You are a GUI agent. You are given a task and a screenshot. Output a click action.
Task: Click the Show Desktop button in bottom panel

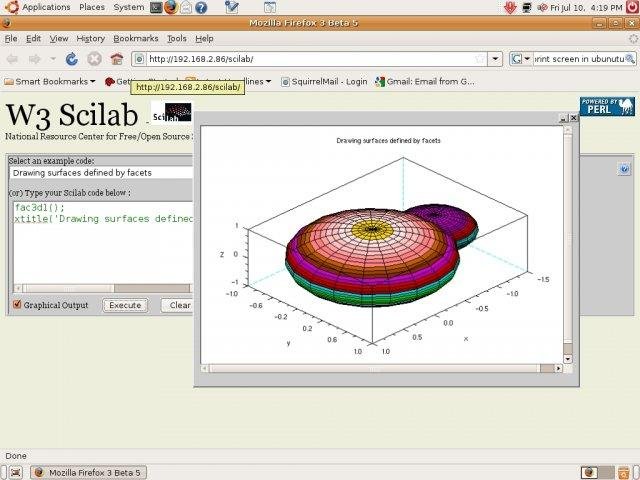point(15,472)
